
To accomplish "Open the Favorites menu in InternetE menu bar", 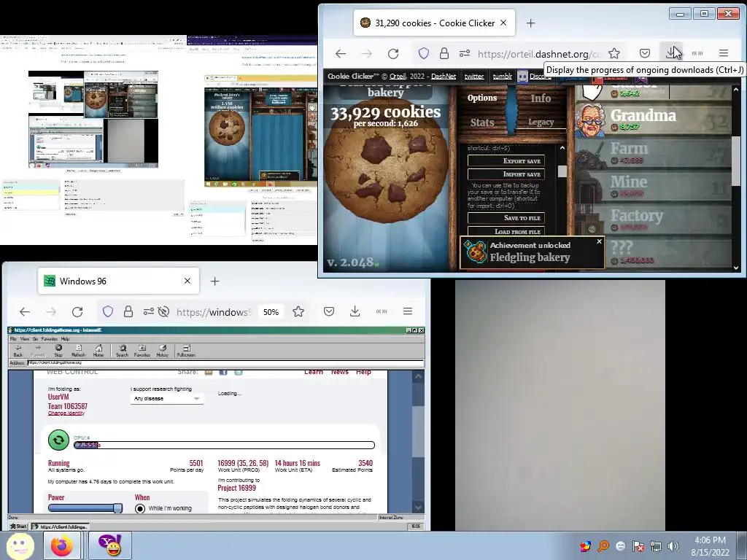I will [x=50, y=339].
